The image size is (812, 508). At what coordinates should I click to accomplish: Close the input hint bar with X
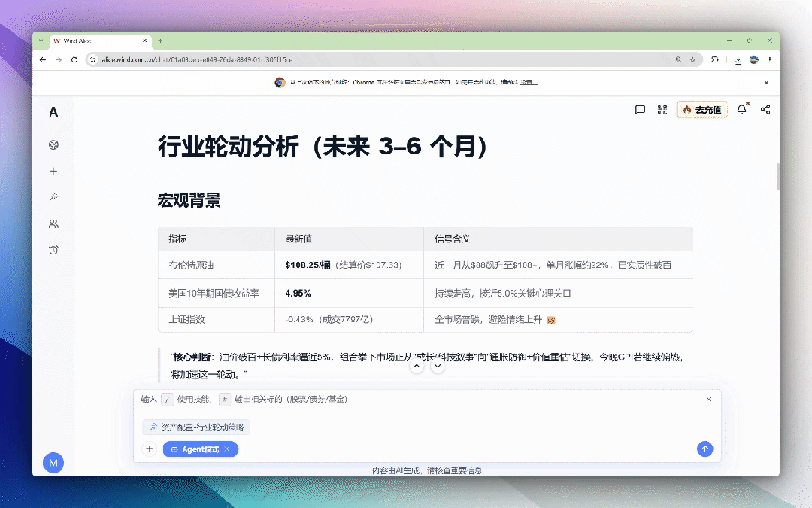(x=709, y=399)
